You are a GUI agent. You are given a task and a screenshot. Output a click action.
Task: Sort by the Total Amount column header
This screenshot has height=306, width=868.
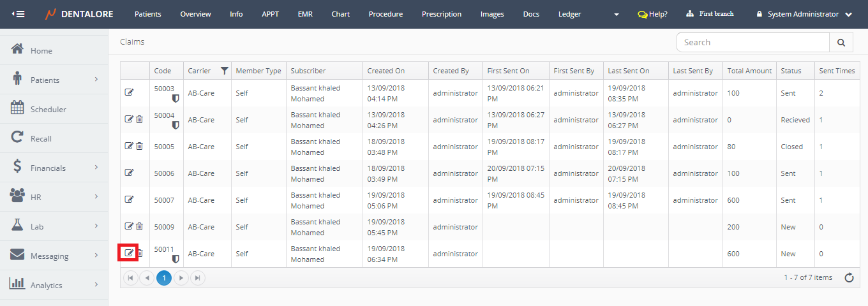point(749,71)
